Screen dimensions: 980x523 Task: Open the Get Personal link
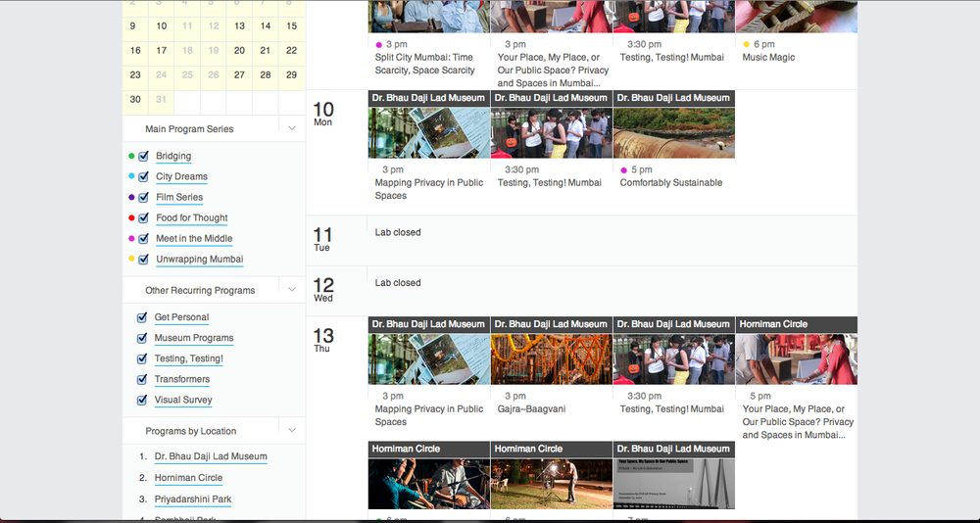coord(182,317)
